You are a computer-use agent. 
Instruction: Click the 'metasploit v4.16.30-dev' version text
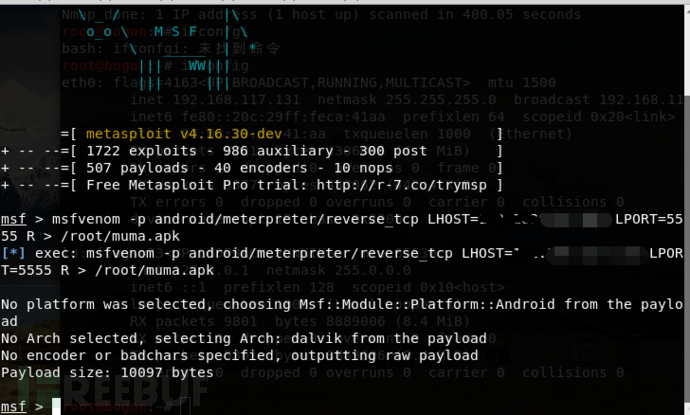click(x=184, y=134)
